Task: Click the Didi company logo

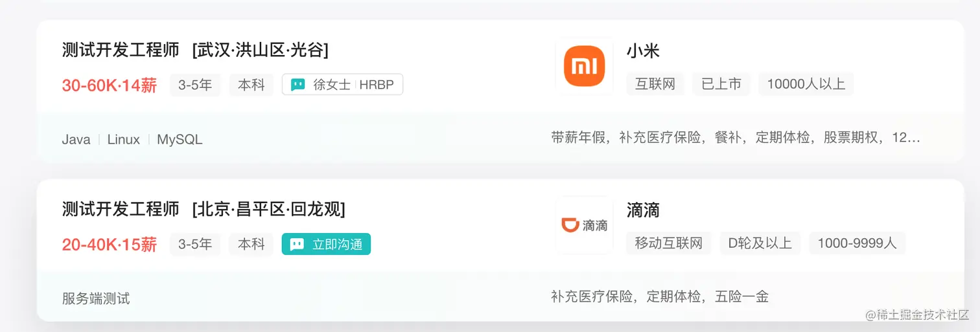Action: point(584,225)
